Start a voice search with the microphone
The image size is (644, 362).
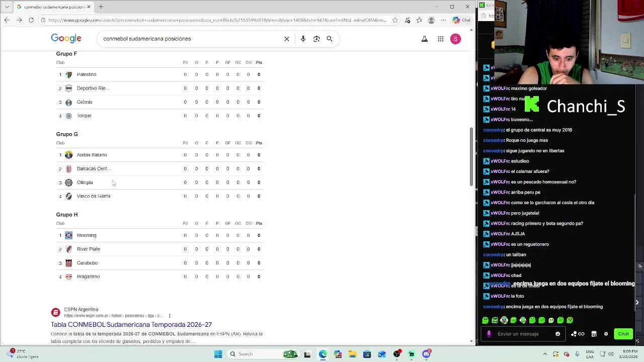[x=303, y=39]
